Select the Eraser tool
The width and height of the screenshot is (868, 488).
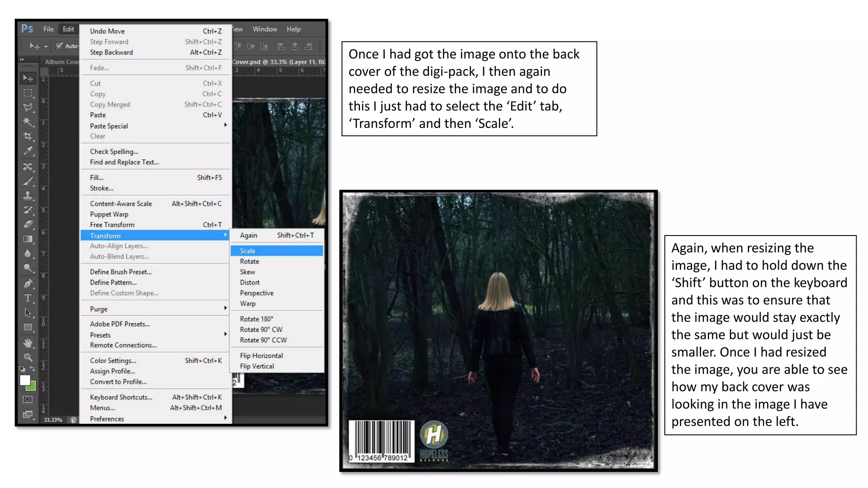click(28, 225)
